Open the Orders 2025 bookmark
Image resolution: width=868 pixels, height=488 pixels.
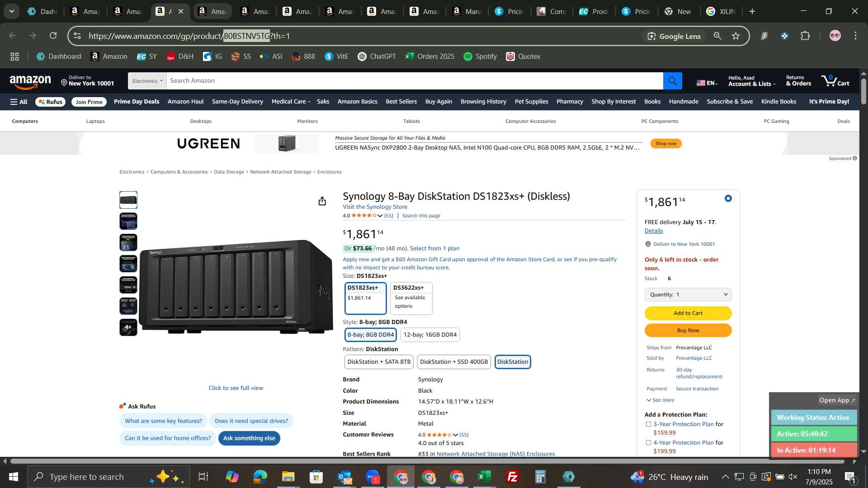pos(430,56)
